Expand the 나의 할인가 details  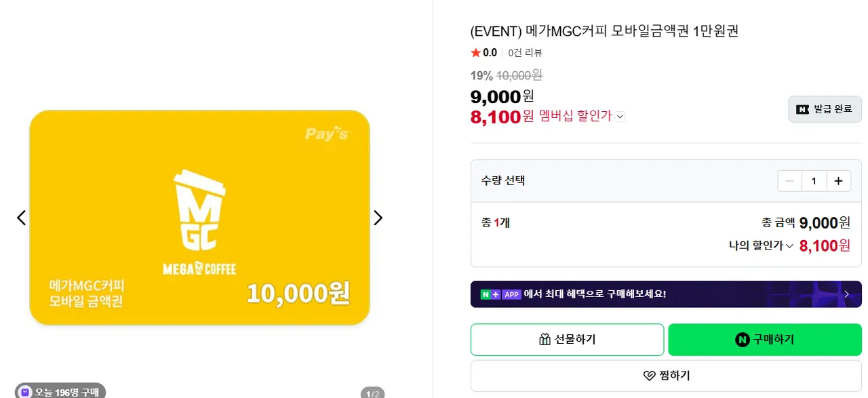click(789, 246)
